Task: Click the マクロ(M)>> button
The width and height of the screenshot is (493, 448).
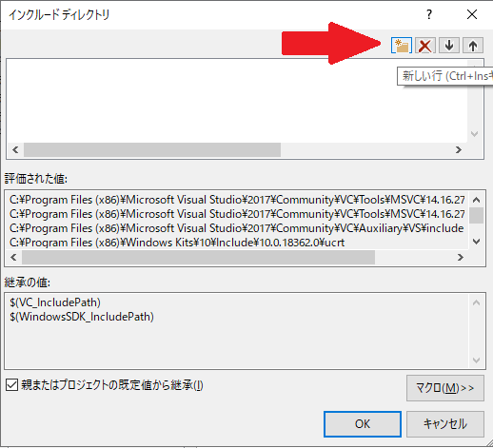Action: pos(445,388)
